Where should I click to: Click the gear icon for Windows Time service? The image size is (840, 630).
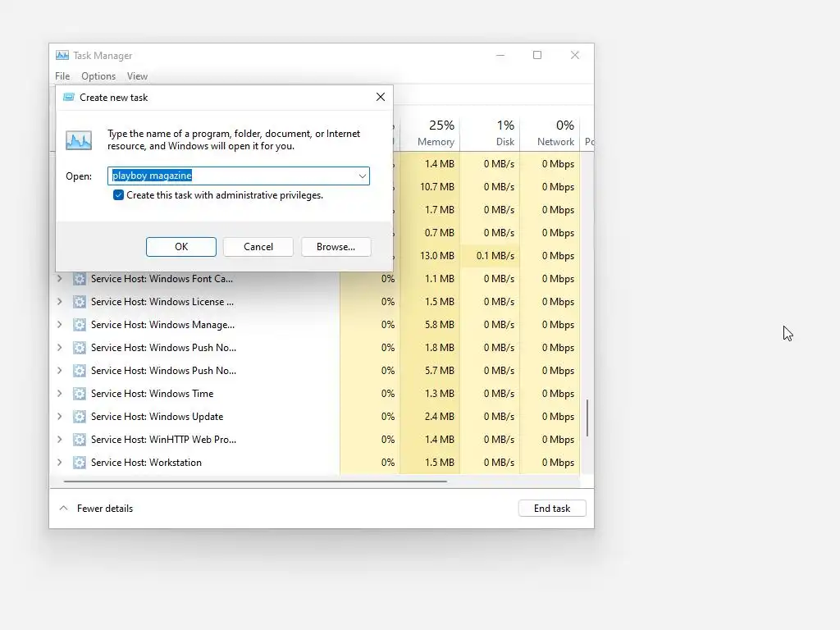[x=80, y=393]
